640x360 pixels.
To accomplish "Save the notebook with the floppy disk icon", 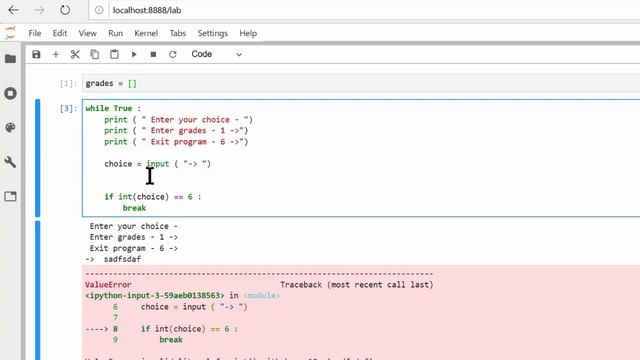I will pyautogui.click(x=36, y=54).
